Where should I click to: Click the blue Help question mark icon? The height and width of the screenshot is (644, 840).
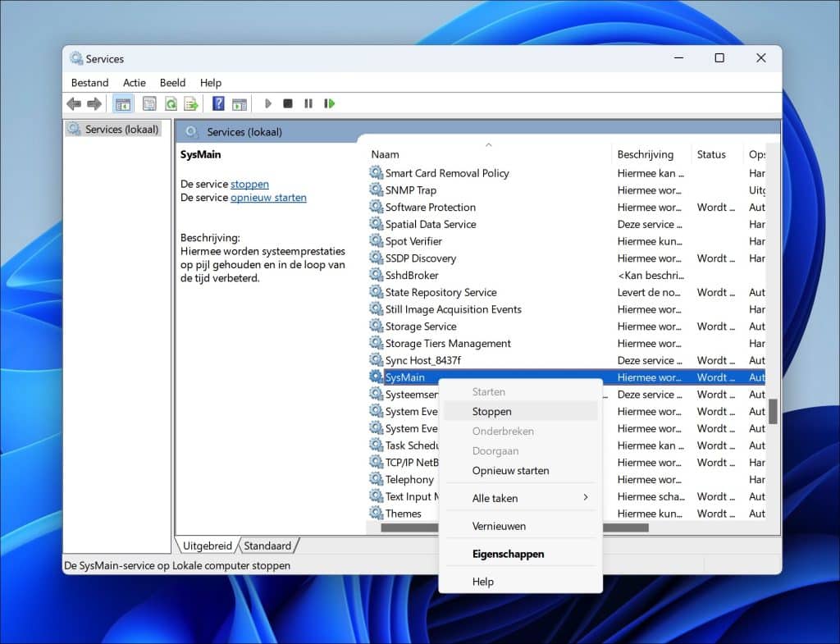pos(218,103)
